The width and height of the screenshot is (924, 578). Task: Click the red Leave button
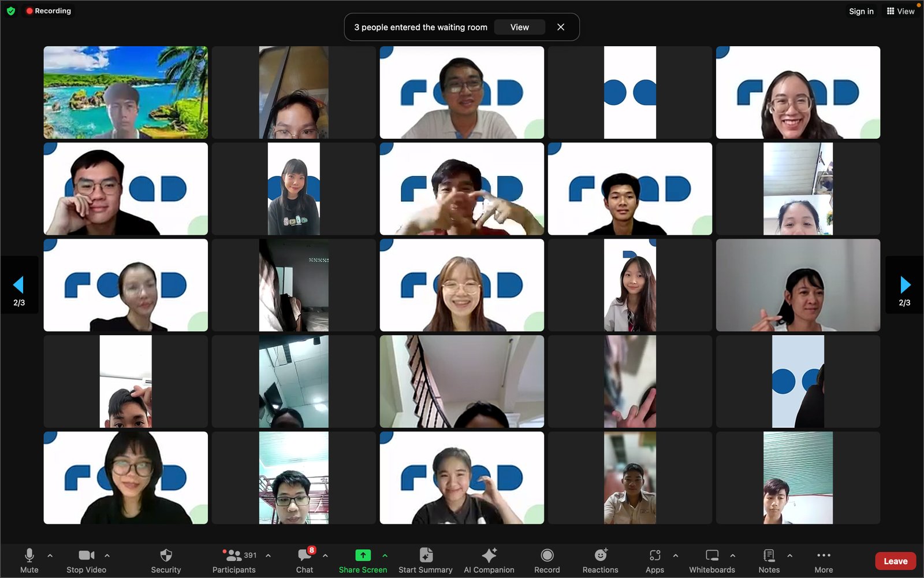click(x=895, y=561)
